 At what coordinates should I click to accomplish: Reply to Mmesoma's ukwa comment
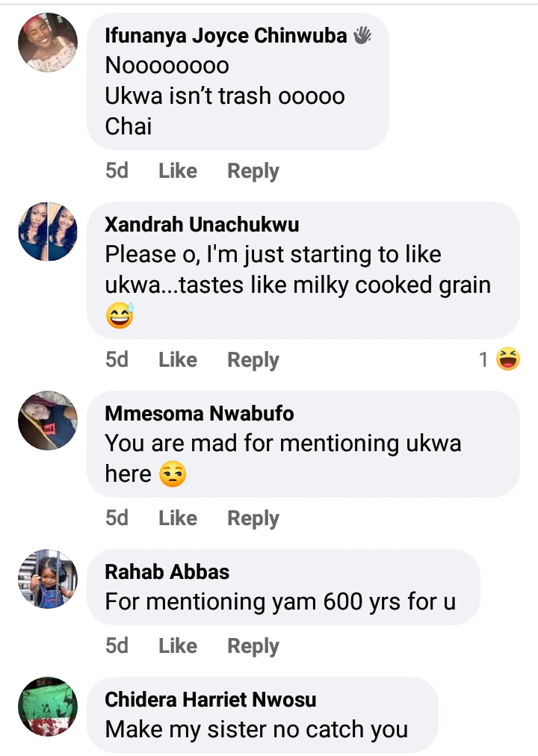pyautogui.click(x=253, y=518)
